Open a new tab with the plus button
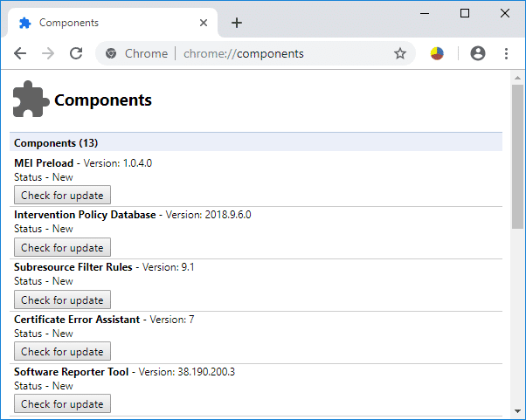Image resolution: width=526 pixels, height=420 pixels. pyautogui.click(x=237, y=23)
